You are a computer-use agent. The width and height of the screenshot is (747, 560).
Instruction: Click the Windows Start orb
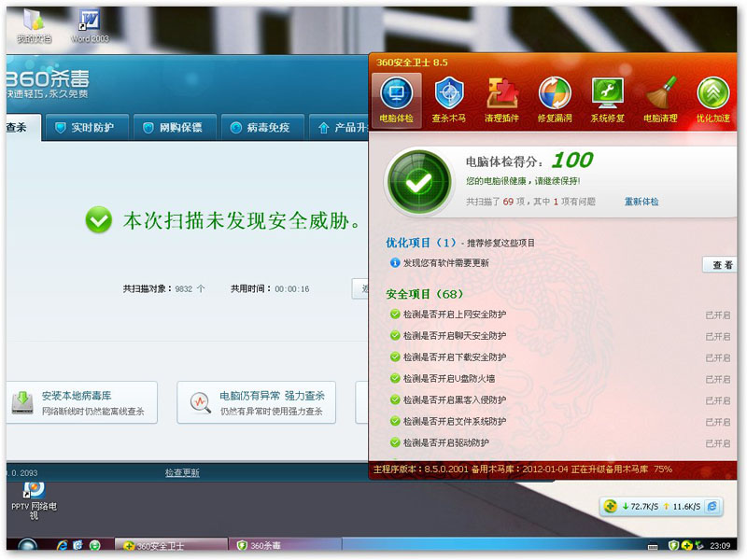27,545
